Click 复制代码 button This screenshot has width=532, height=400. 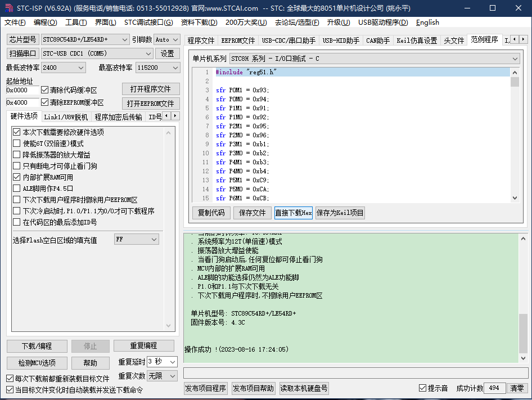point(211,213)
